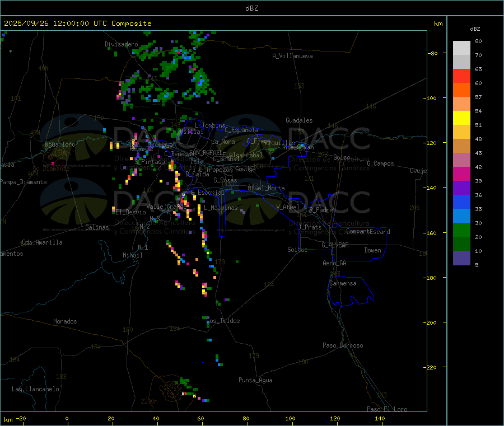Click the dBZ heading above the color legend
The height and width of the screenshot is (426, 504).
(x=475, y=29)
